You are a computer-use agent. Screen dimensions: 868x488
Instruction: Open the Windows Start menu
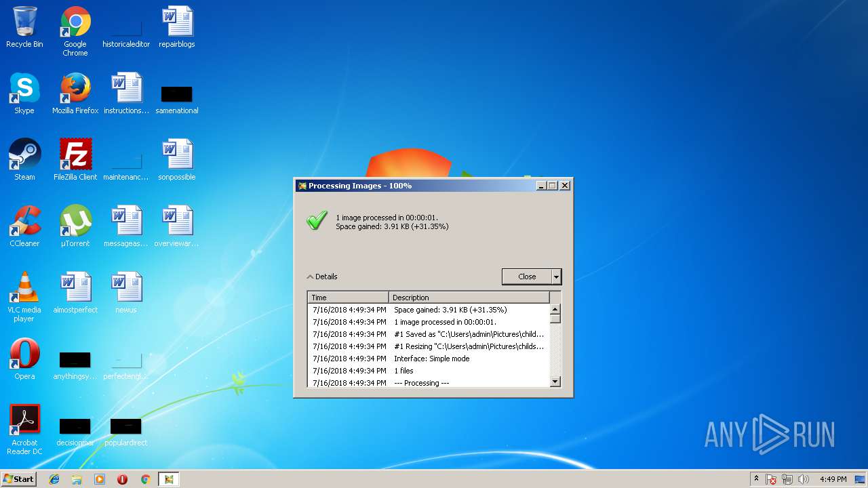coord(18,479)
